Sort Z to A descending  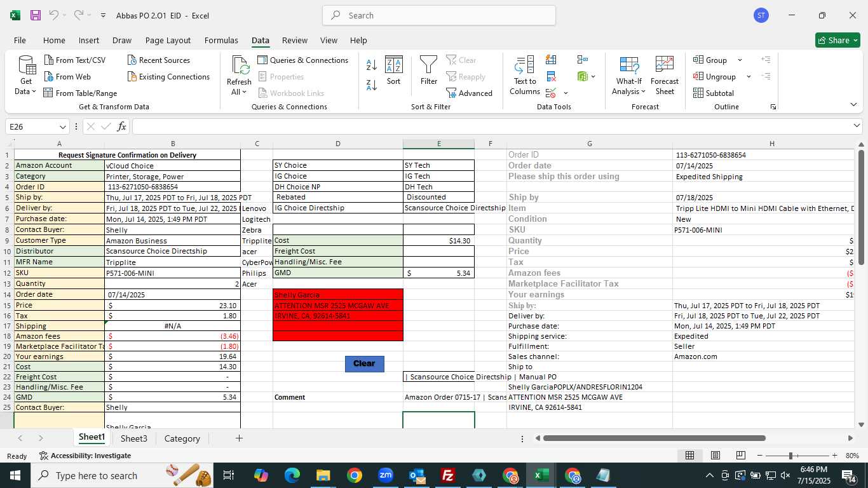click(x=372, y=85)
